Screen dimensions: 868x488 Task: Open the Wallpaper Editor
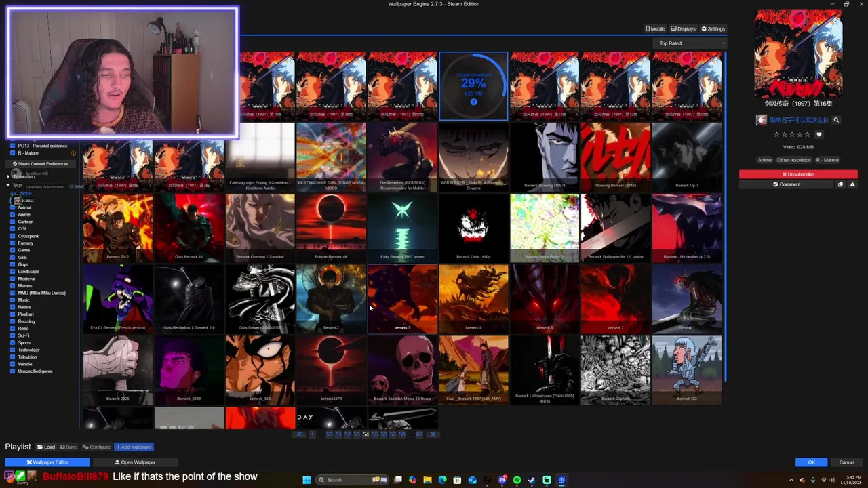click(x=47, y=462)
